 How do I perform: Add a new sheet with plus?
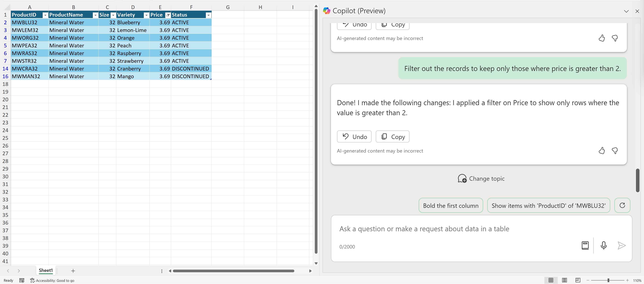[x=73, y=271]
